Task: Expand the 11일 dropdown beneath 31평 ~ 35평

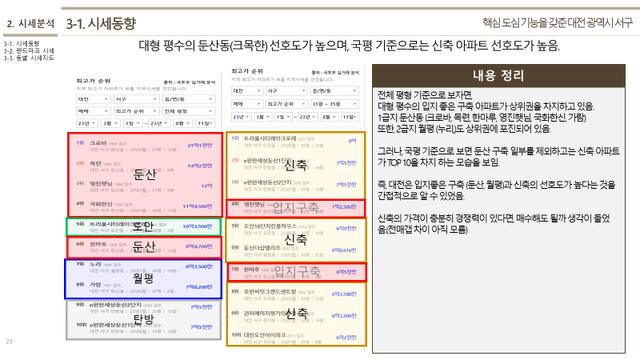Action: click(350, 117)
